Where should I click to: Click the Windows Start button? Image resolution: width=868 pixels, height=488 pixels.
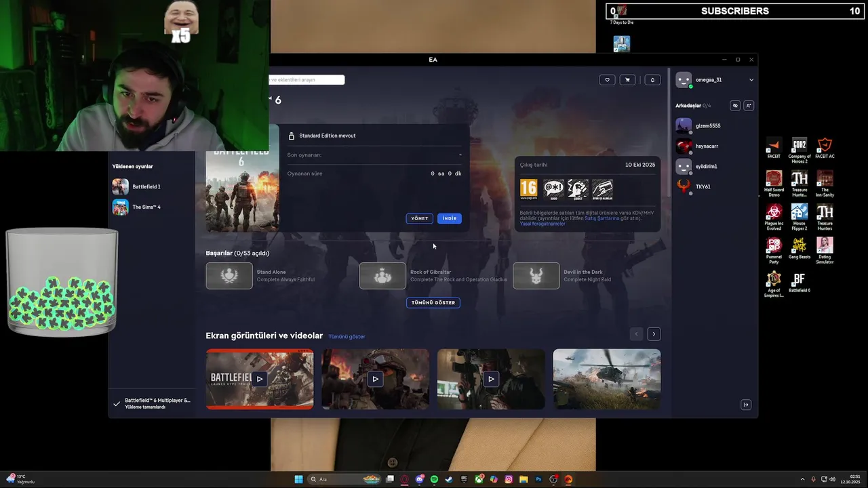[x=298, y=479]
